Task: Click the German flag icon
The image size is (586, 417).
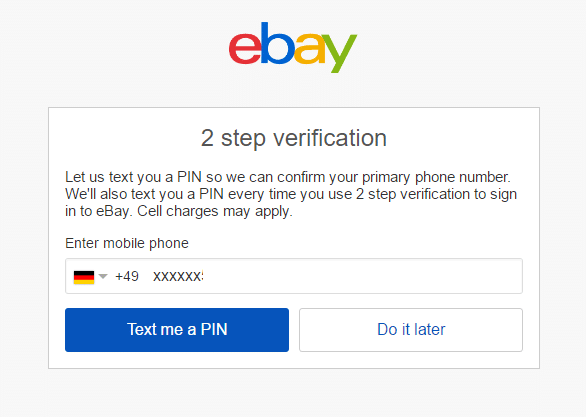Action: point(84,277)
